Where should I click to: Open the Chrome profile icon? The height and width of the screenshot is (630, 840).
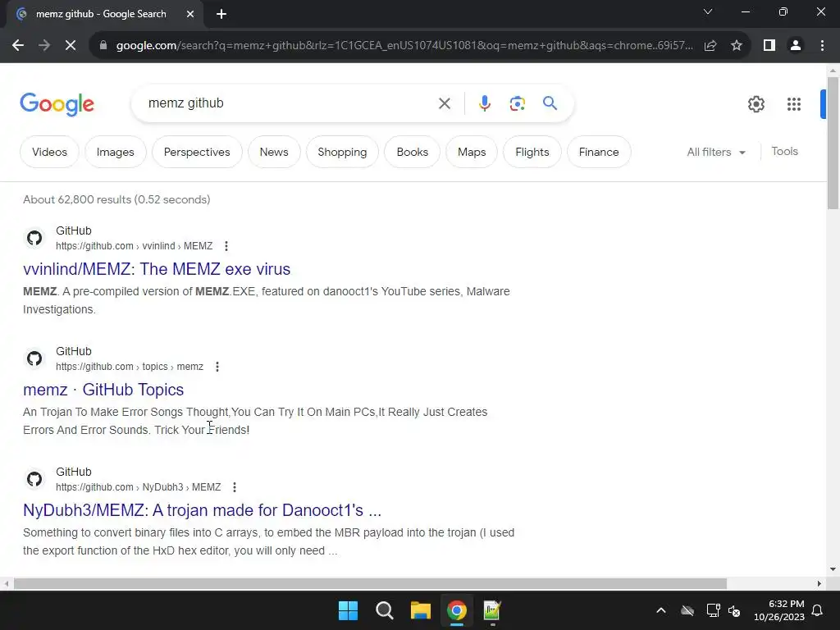point(796,46)
